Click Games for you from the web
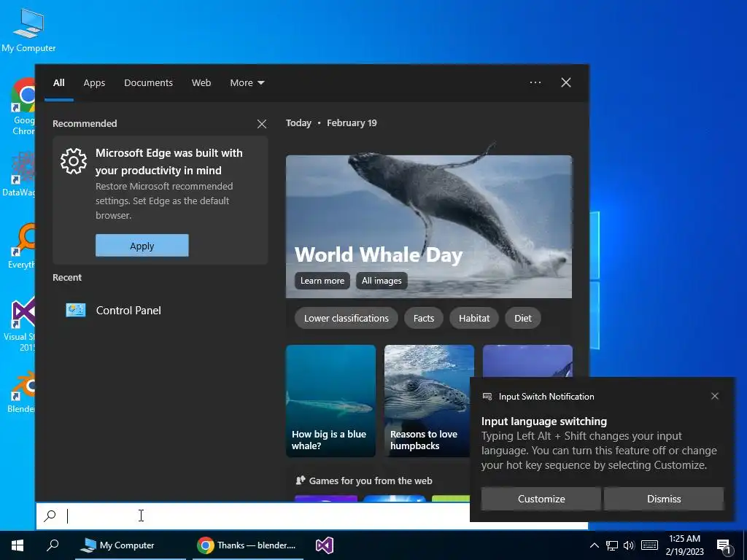The image size is (747, 560). coord(371,481)
